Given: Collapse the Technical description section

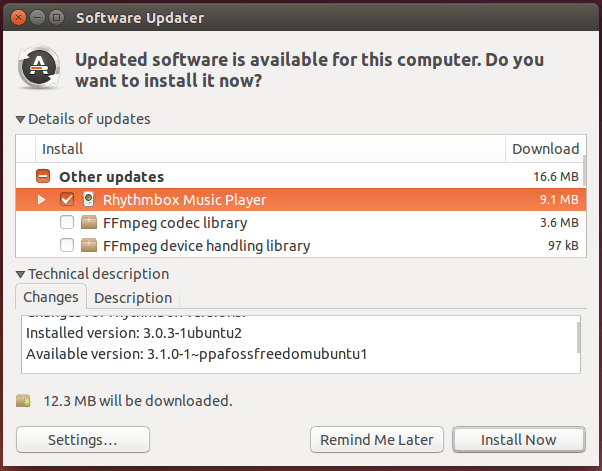Looking at the screenshot, I should coord(21,274).
